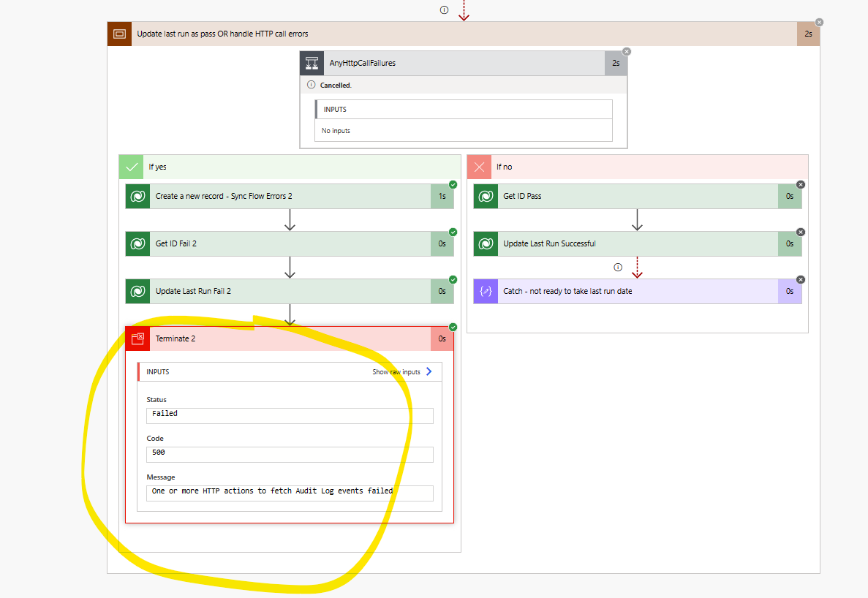Screen dimensions: 868x598
Task: Click the green check icon on the "If yes" branch
Action: [x=131, y=167]
